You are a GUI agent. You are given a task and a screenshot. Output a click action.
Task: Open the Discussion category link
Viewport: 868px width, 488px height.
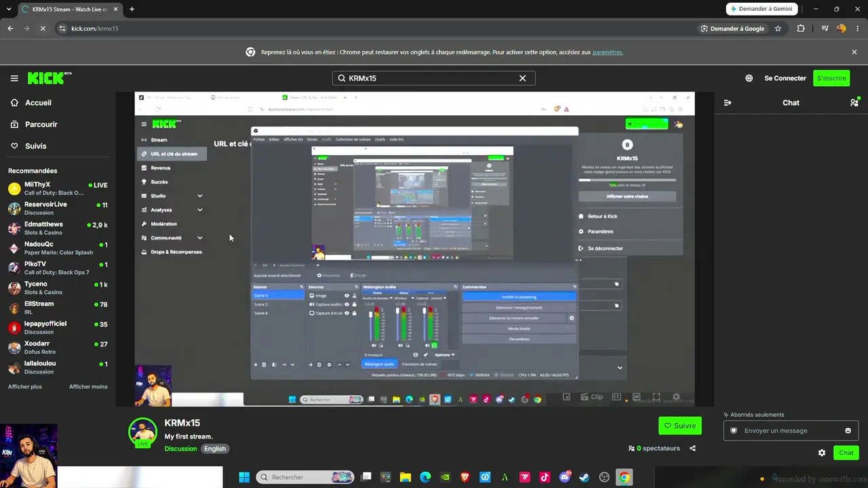(180, 449)
